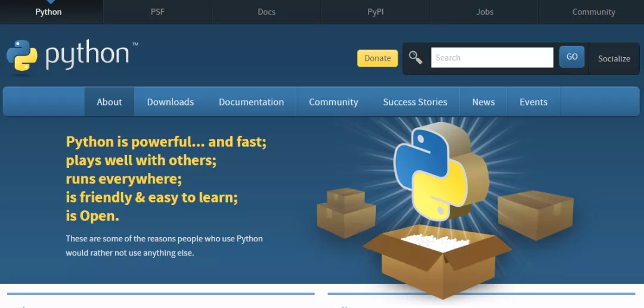Open the Socialize menu

614,58
